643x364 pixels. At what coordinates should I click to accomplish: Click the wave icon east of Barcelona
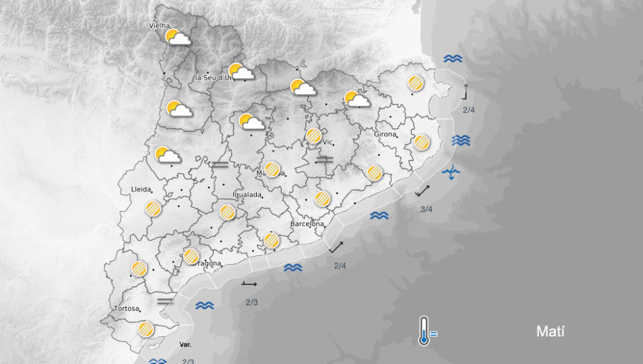379,216
